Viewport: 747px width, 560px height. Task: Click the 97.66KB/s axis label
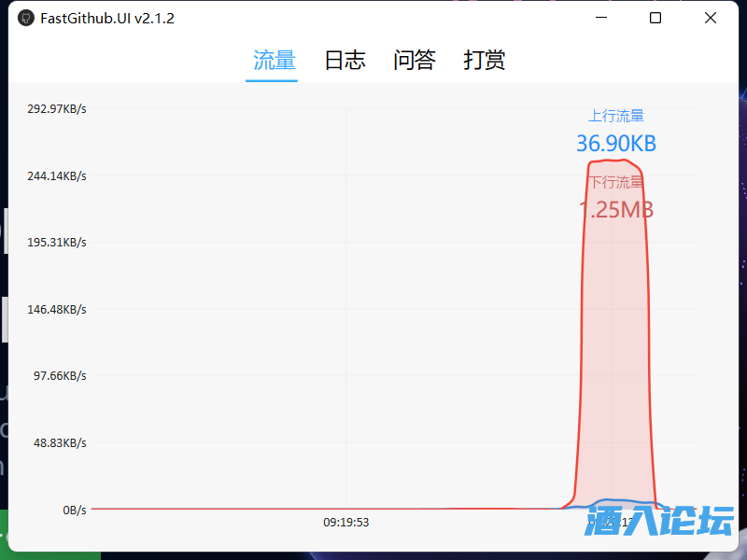[x=60, y=376]
